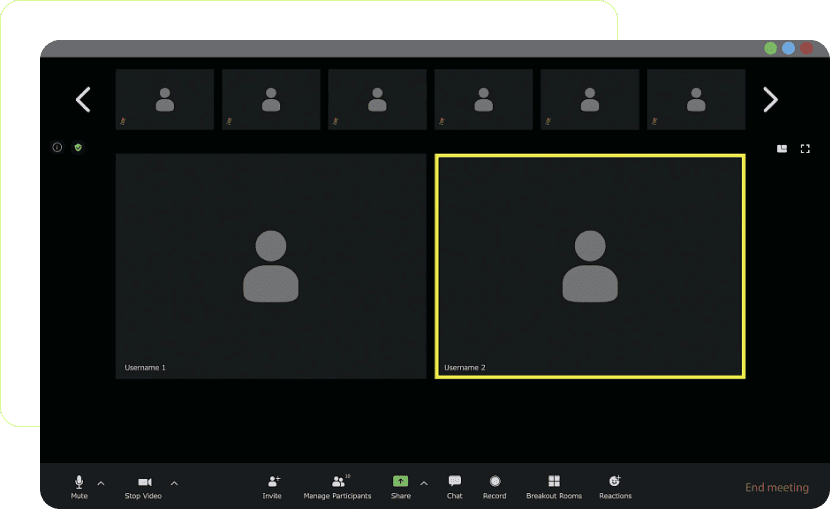Expand audio options arrow beside Mute
Image resolution: width=830 pixels, height=509 pixels.
[x=101, y=483]
